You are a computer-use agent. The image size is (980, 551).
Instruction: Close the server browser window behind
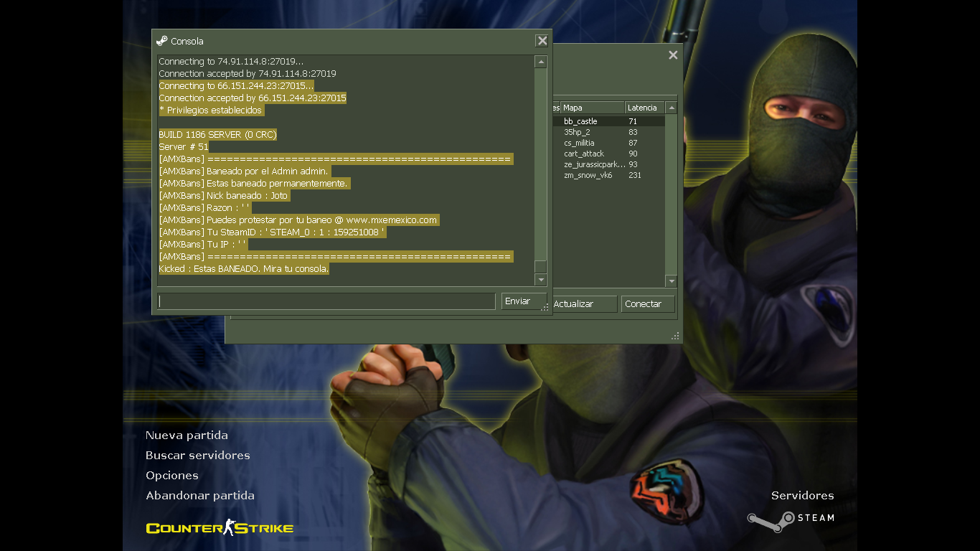coord(673,55)
